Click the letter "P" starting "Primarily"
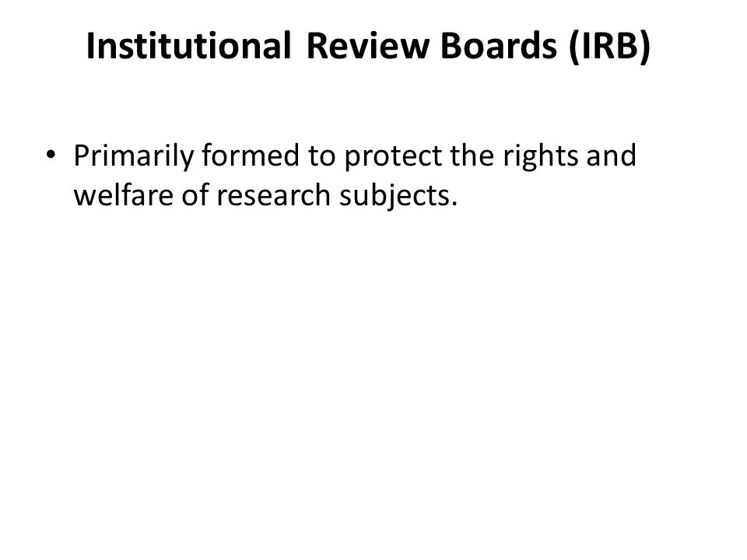The width and height of the screenshot is (747, 560). click(x=82, y=156)
